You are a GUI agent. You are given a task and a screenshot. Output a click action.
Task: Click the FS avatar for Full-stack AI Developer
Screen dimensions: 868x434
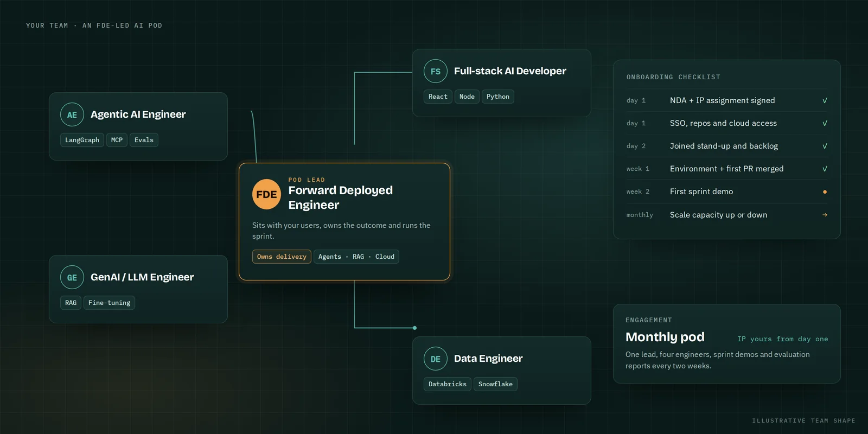click(x=436, y=71)
